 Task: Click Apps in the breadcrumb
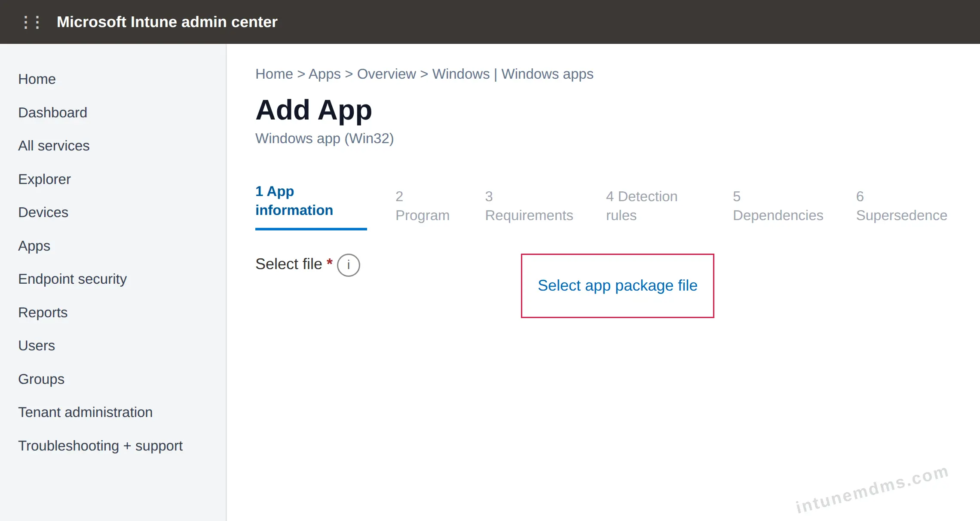click(325, 74)
